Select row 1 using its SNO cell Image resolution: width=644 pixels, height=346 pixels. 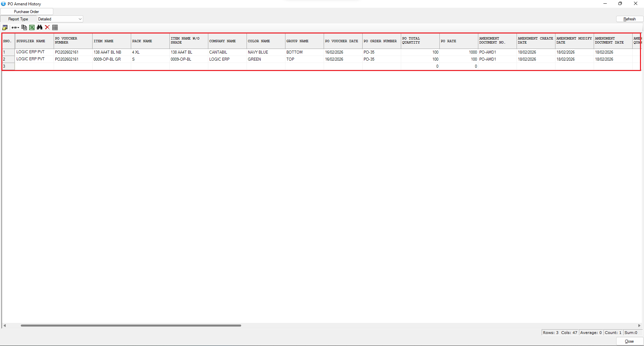point(8,52)
